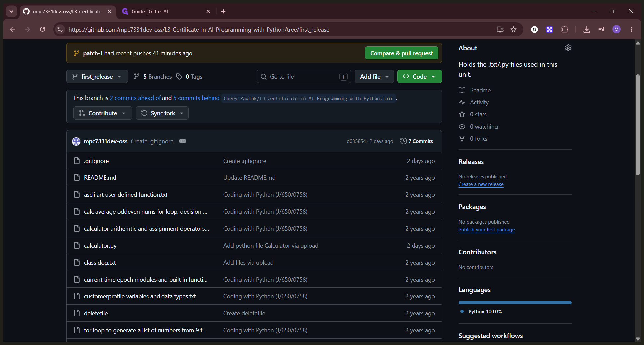
Task: View site information icon in address bar
Action: [60, 29]
